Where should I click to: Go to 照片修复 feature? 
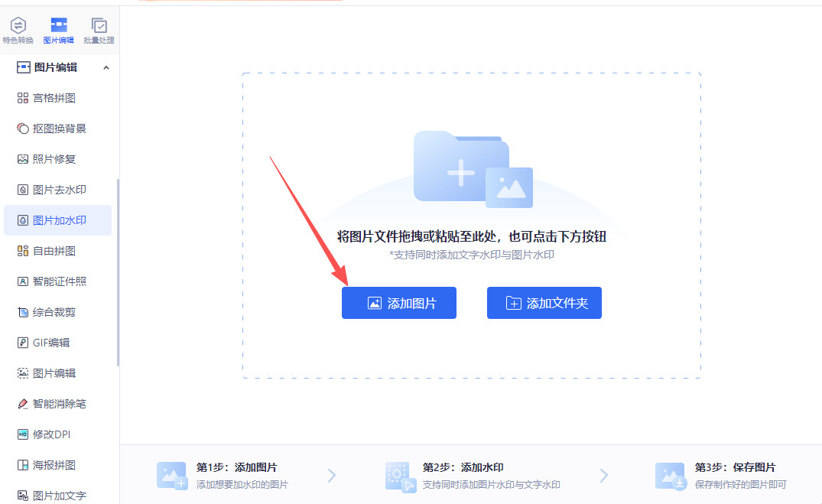[x=54, y=159]
